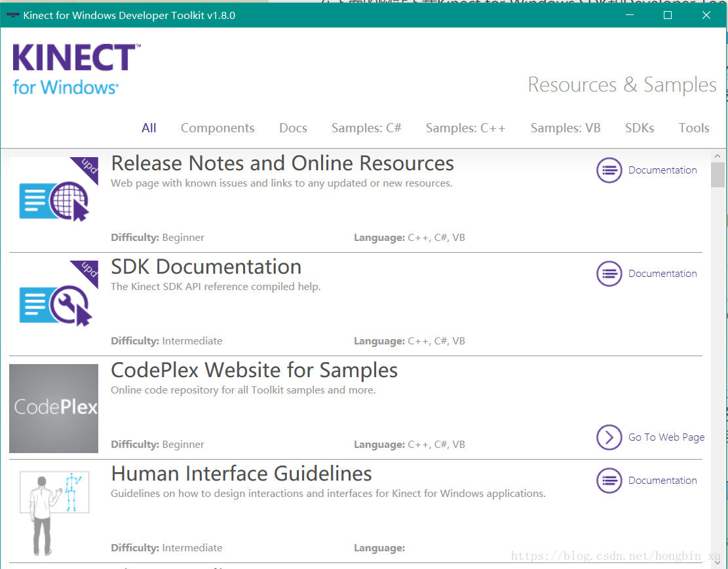Follow the Go To Web Page link
The width and height of the screenshot is (728, 569).
pos(666,437)
